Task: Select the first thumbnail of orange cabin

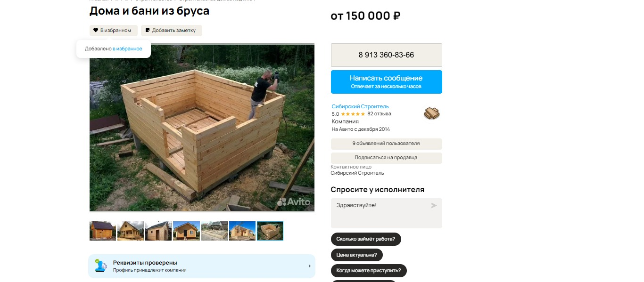Action: (x=102, y=231)
